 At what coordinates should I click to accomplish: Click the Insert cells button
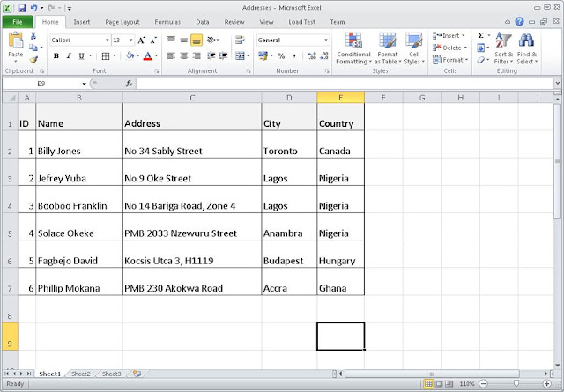point(449,35)
